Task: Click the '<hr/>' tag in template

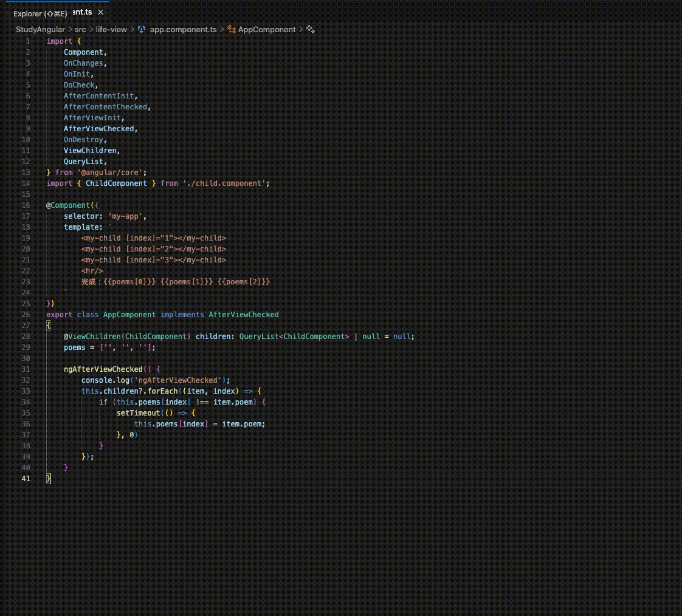Action: 92,271
